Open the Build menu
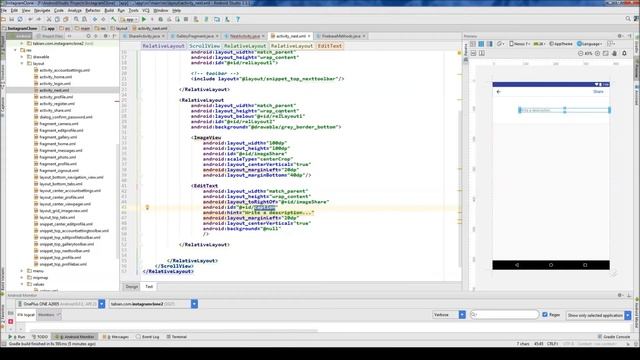 click(109, 10)
